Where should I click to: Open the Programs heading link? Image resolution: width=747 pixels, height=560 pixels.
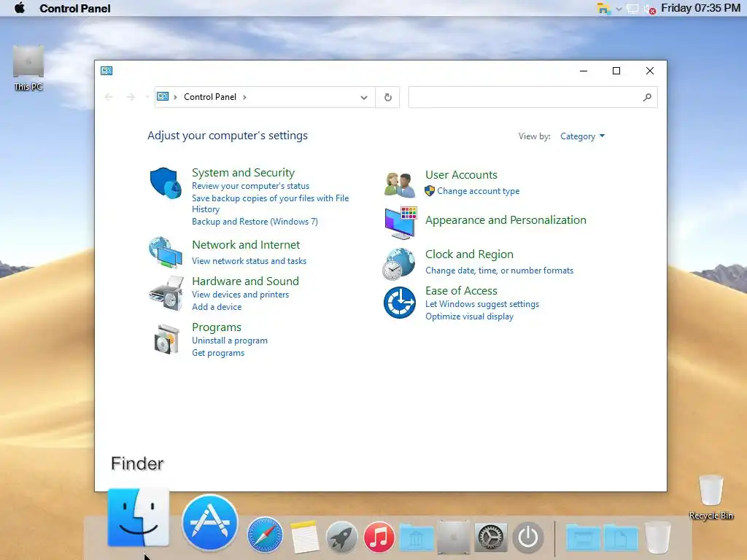(216, 327)
